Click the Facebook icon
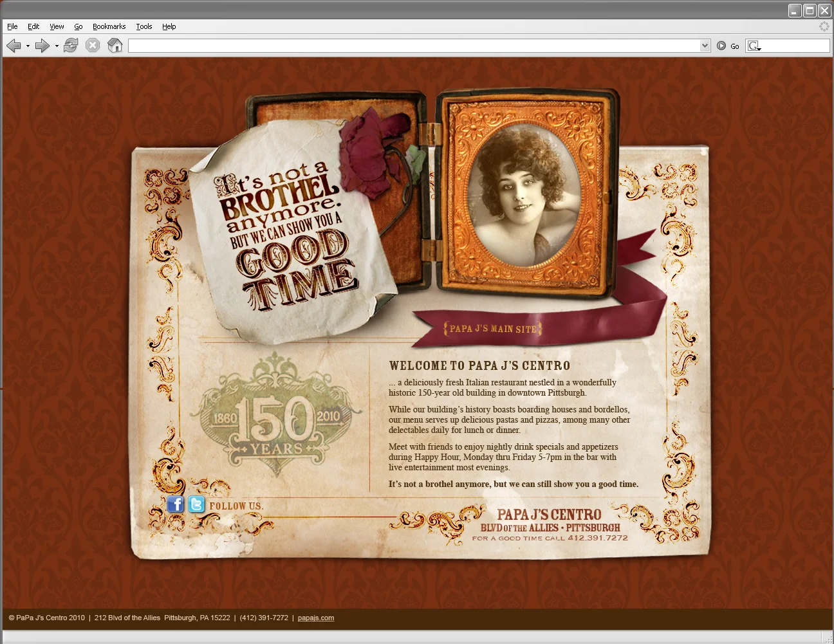This screenshot has width=834, height=644. (175, 504)
